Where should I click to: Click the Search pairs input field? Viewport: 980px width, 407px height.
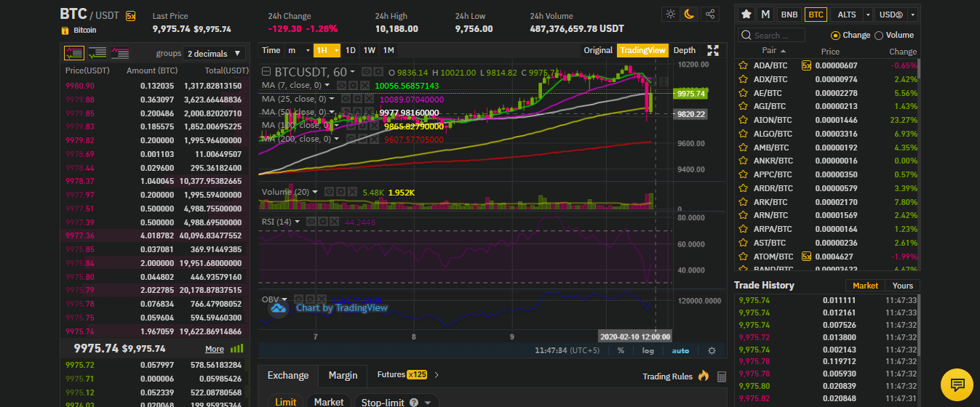772,35
